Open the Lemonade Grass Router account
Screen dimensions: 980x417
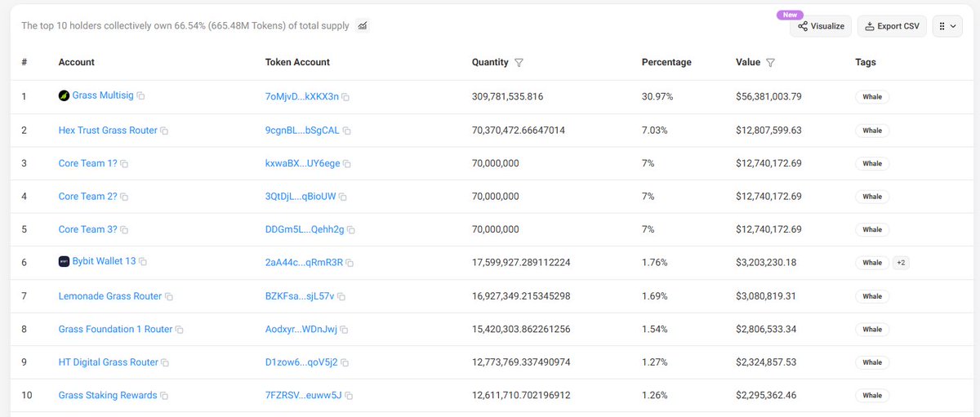[x=110, y=295]
